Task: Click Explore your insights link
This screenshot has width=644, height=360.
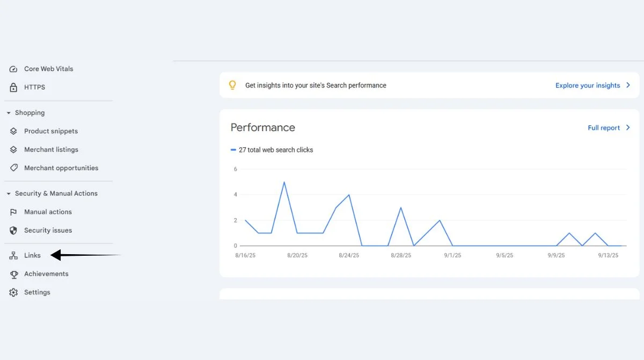Action: point(588,85)
